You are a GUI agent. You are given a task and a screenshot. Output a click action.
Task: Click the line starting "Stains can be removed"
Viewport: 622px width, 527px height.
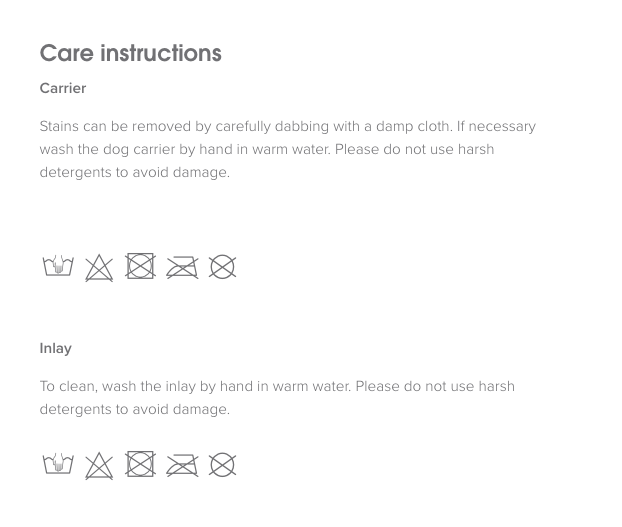287,126
